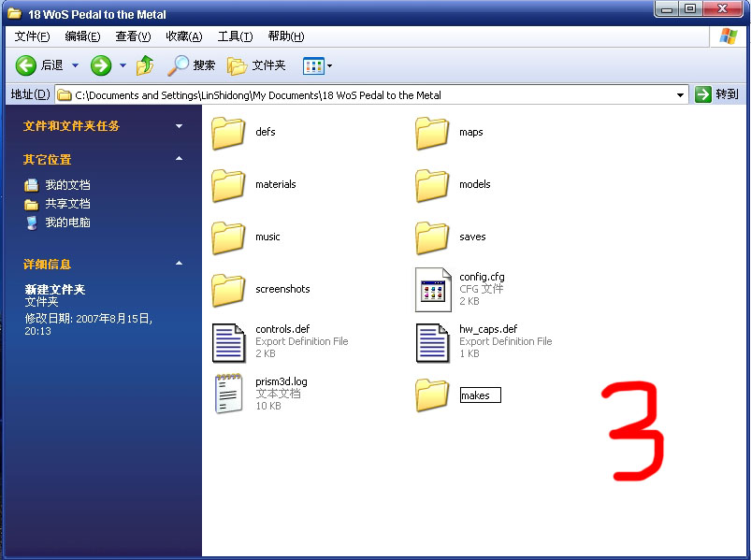The image size is (751, 560).
Task: Open the Search magnifier tool
Action: 178,65
